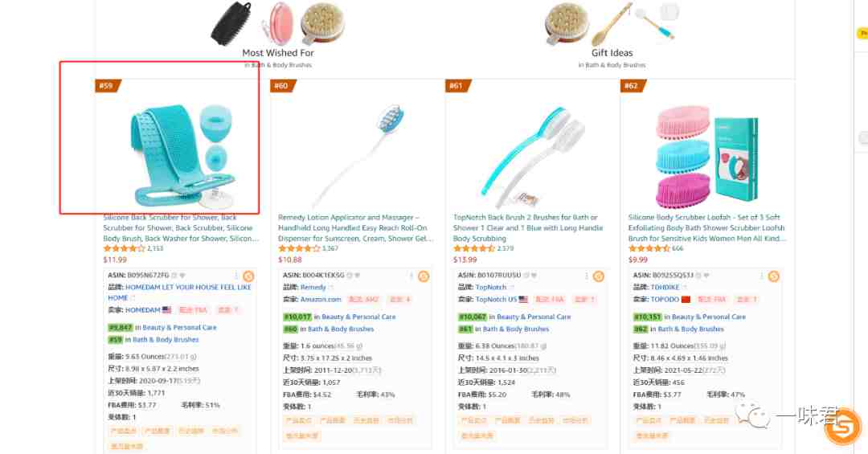868x454 pixels.
Task: Click the Amazon.com seller link
Action: click(x=321, y=299)
